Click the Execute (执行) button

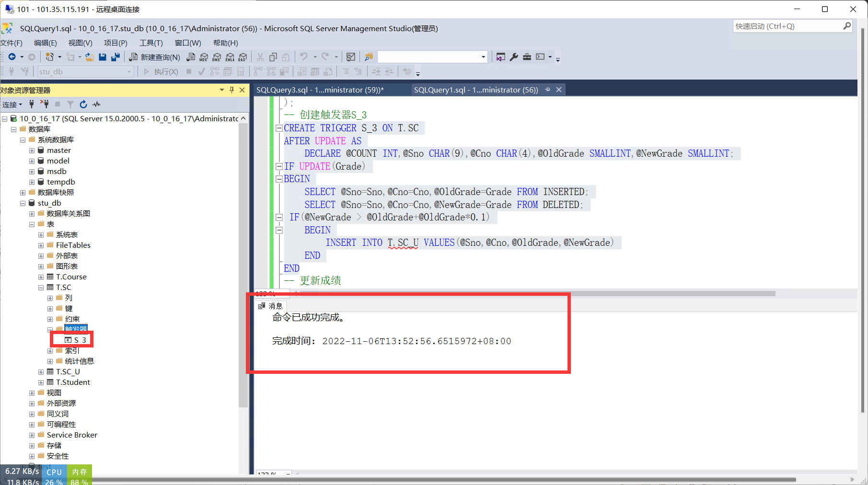161,71
